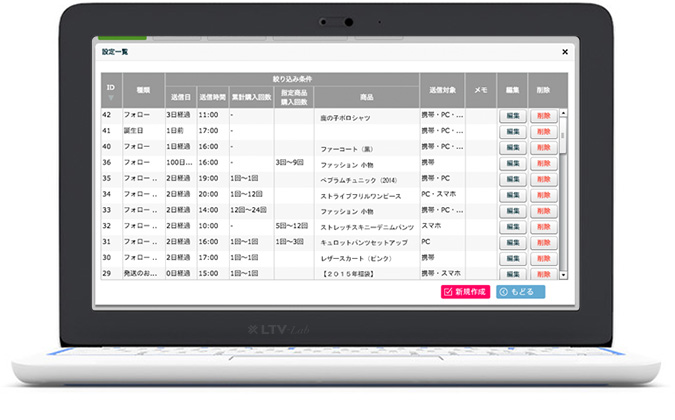The height and width of the screenshot is (420, 675).
Task: Click the 累計購入回数 column header
Action: [251, 97]
